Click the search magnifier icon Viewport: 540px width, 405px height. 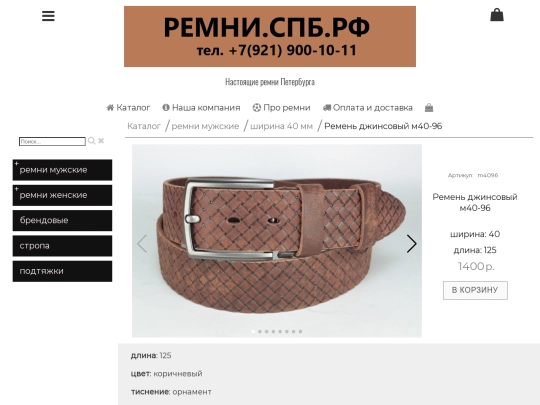[91, 141]
